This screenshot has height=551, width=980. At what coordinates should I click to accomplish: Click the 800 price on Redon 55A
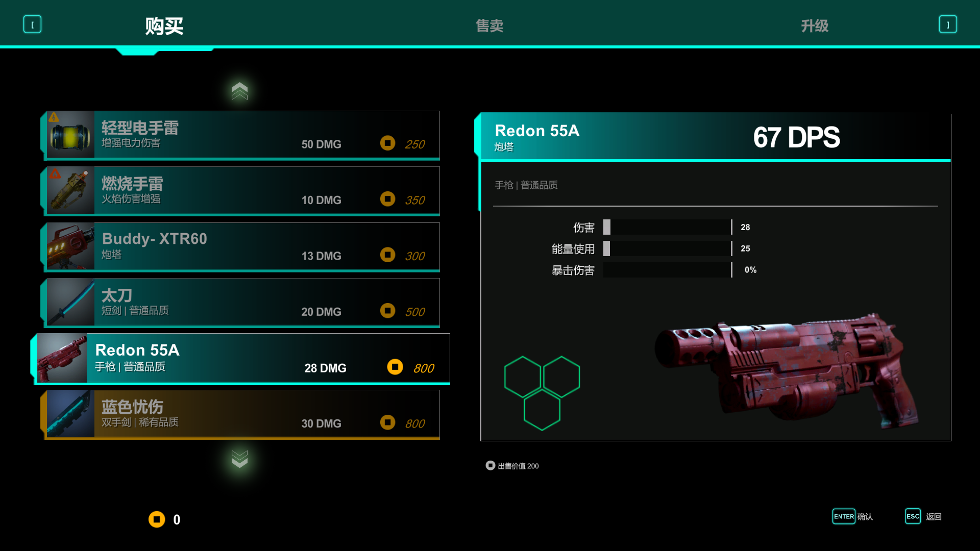click(x=424, y=368)
